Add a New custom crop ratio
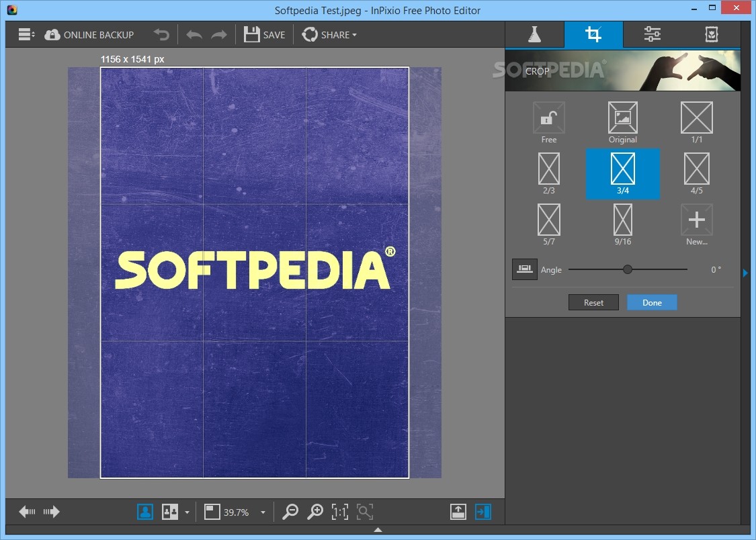The height and width of the screenshot is (540, 756). point(697,224)
